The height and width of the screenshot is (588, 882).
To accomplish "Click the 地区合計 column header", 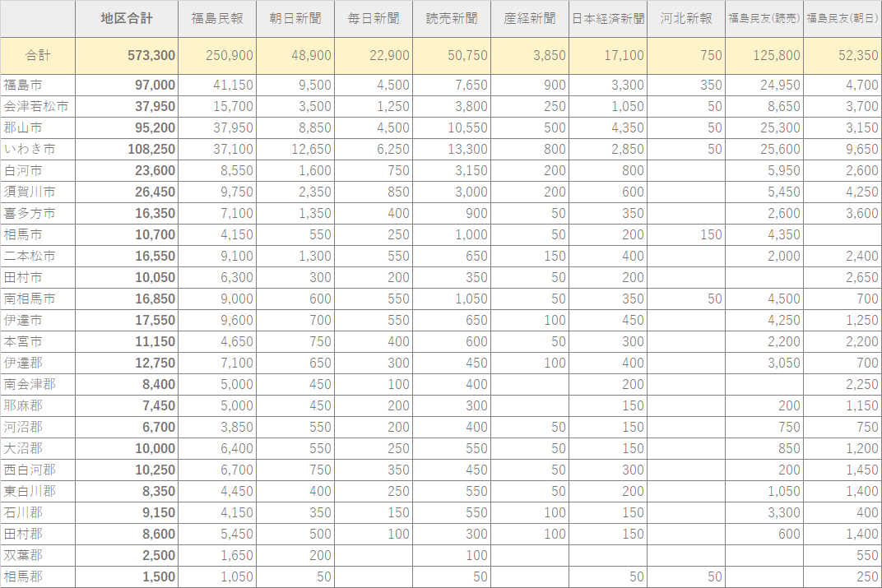I will (127, 19).
